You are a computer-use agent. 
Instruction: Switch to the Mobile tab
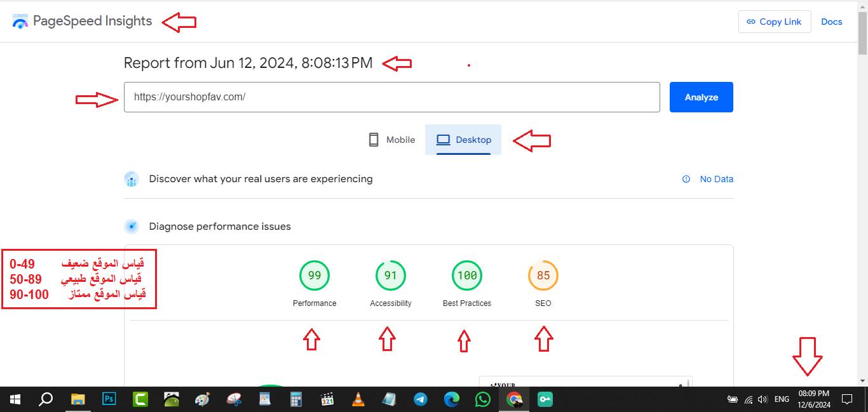click(x=392, y=140)
